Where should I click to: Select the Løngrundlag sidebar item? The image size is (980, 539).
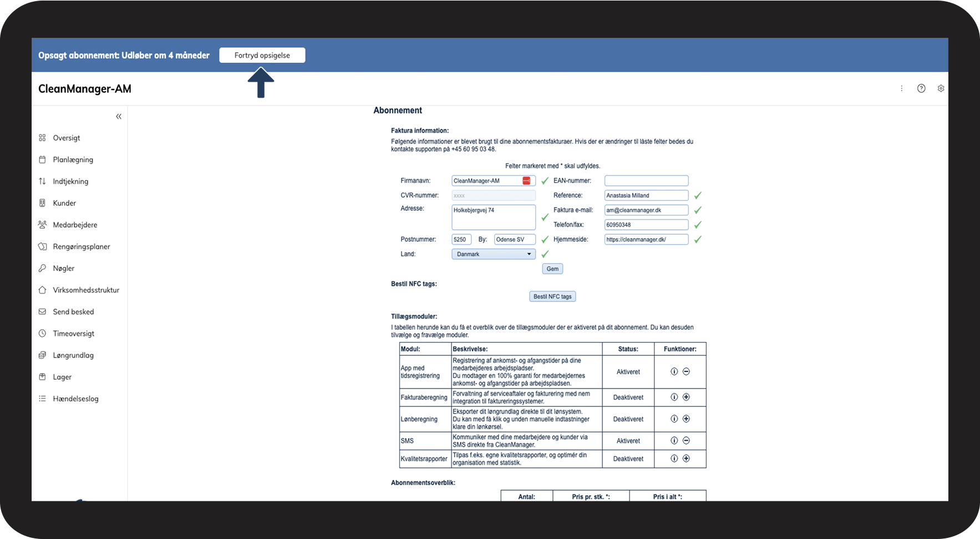pyautogui.click(x=73, y=355)
